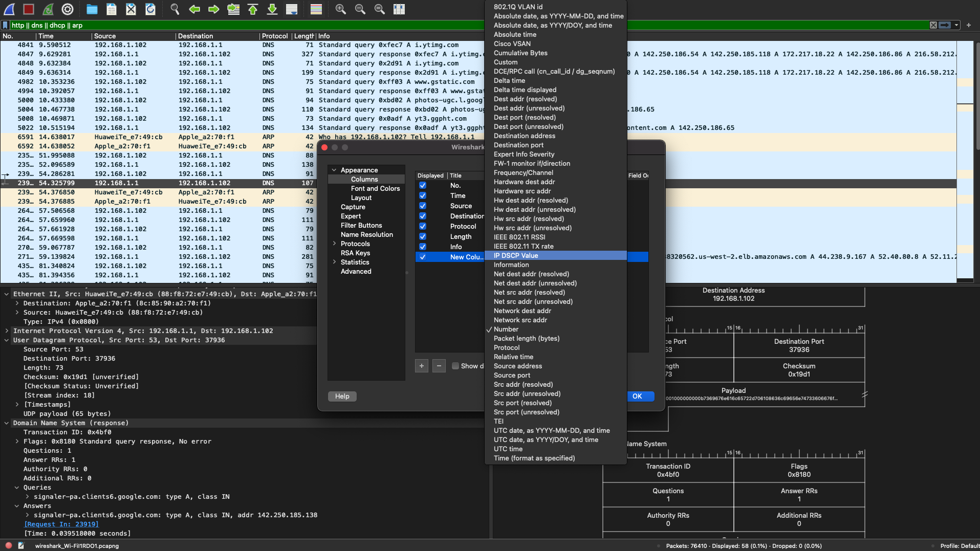Uncheck Displayed box for Source column
This screenshot has height=551, width=980.
[x=423, y=206]
